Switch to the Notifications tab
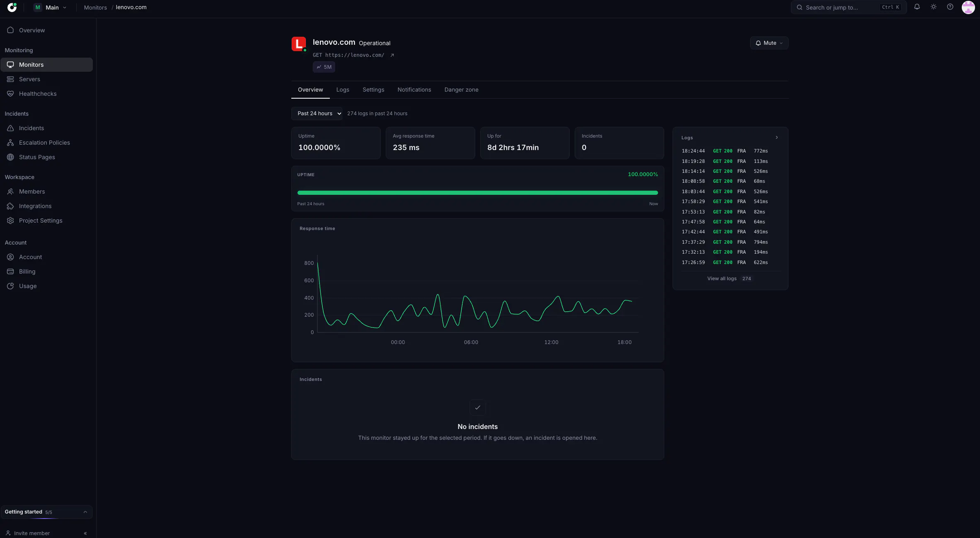The image size is (980, 538). click(414, 90)
